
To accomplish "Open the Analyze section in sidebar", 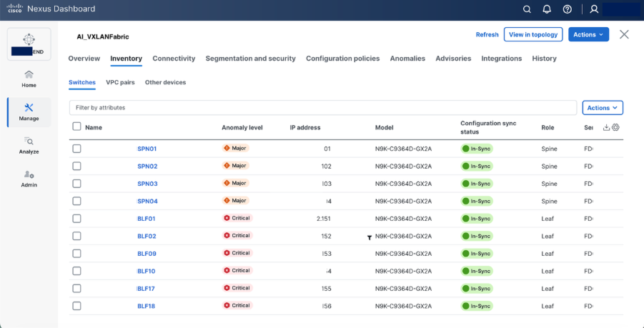I will click(29, 145).
